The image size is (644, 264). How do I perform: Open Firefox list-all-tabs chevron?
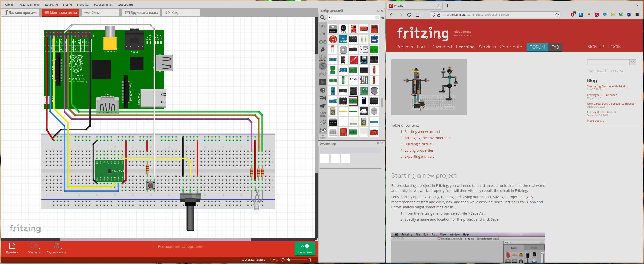(638, 6)
